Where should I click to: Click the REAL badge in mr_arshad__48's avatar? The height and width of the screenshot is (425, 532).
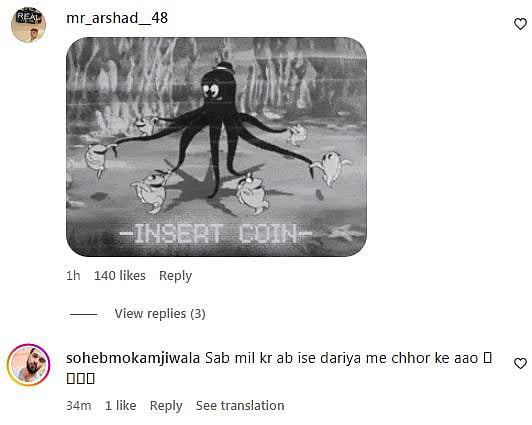tap(28, 16)
